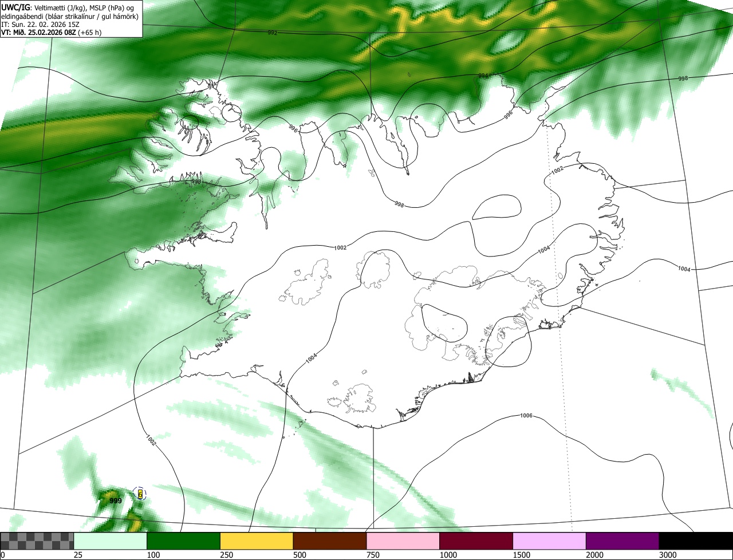
Task: Click legend value 3000 under the colorbar
Action: coord(668,555)
